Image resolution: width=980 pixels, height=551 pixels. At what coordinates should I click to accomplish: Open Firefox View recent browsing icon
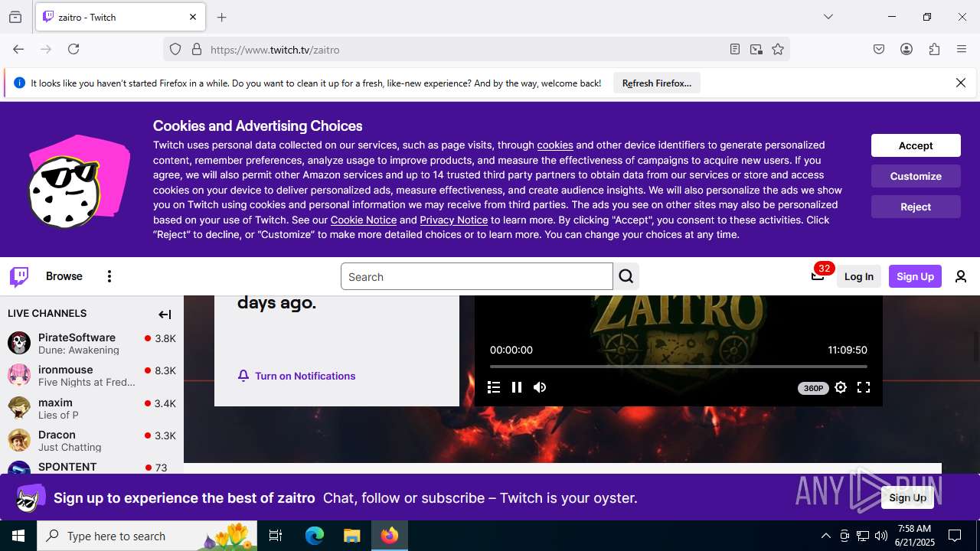(15, 17)
